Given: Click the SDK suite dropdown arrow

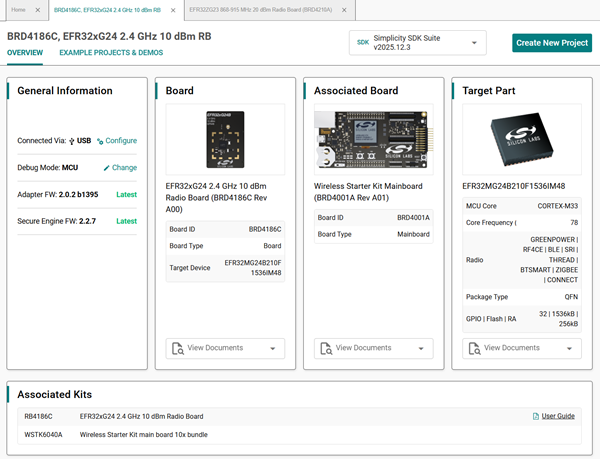Looking at the screenshot, I should click(474, 43).
